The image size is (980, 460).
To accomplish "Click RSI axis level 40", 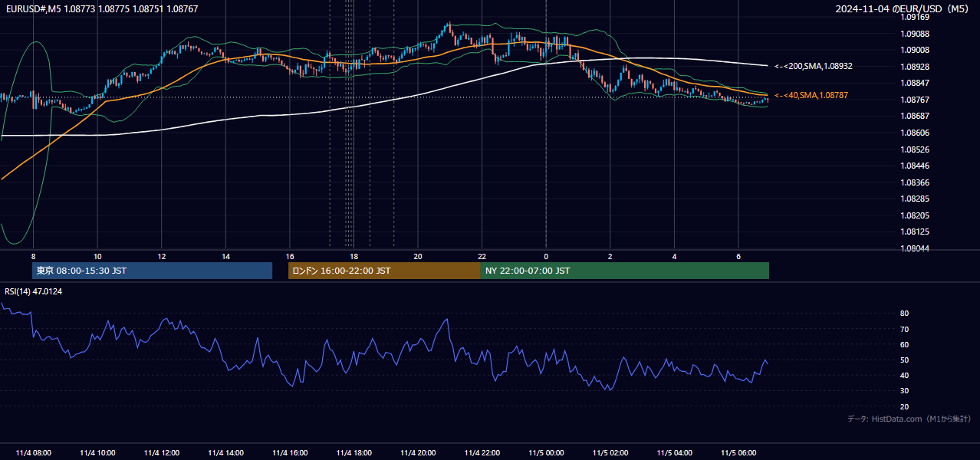I will pyautogui.click(x=905, y=375).
